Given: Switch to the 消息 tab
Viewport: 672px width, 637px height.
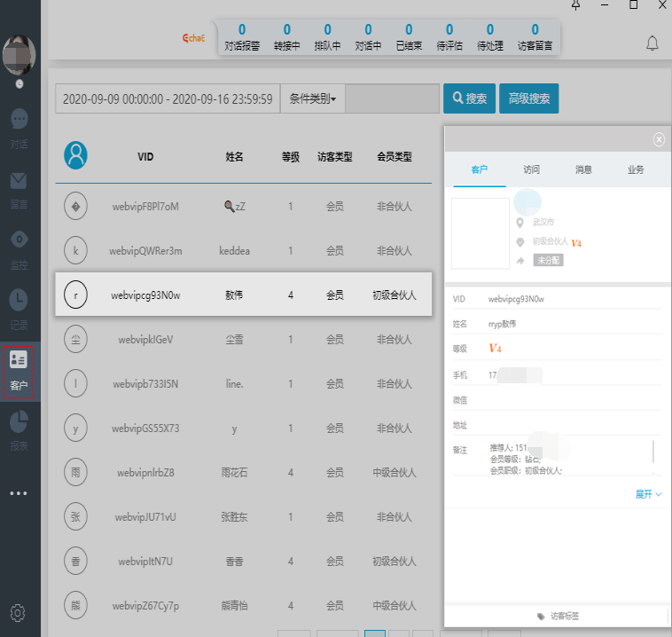Looking at the screenshot, I should pyautogui.click(x=583, y=169).
